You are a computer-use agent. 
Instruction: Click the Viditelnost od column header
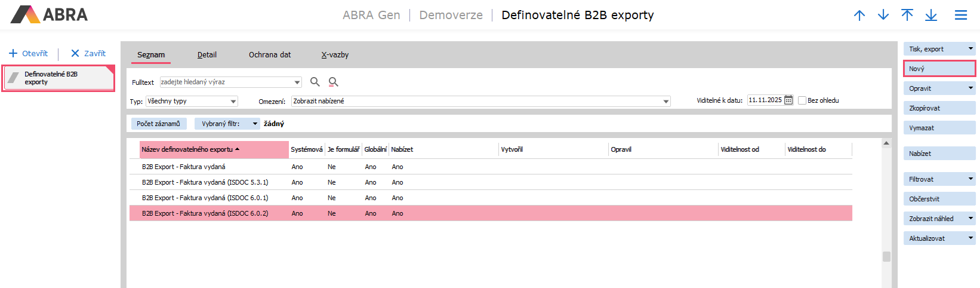click(x=752, y=149)
